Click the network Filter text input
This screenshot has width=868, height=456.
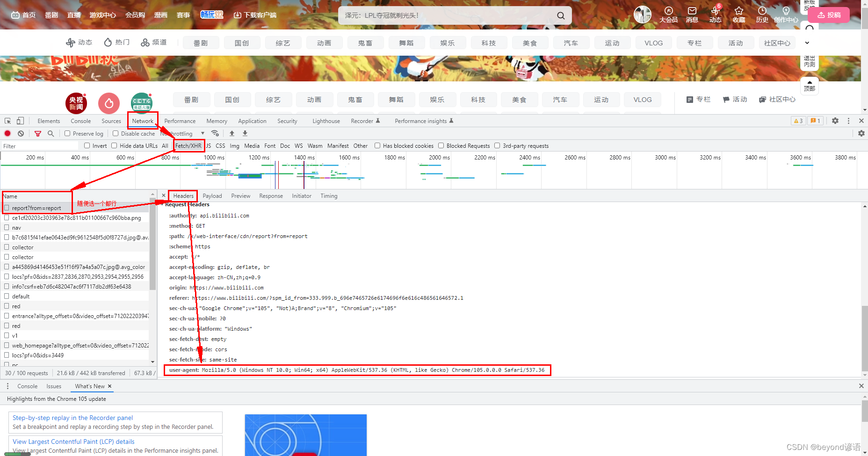click(x=40, y=146)
